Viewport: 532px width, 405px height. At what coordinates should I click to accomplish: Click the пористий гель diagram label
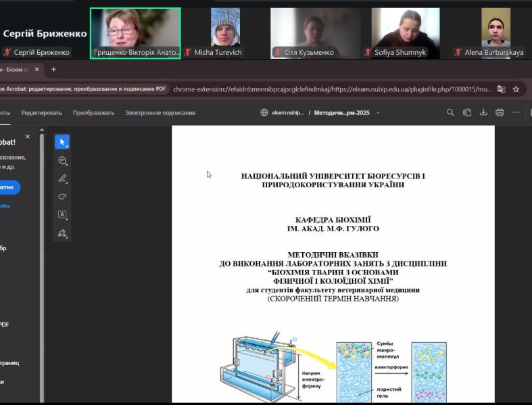tap(389, 392)
